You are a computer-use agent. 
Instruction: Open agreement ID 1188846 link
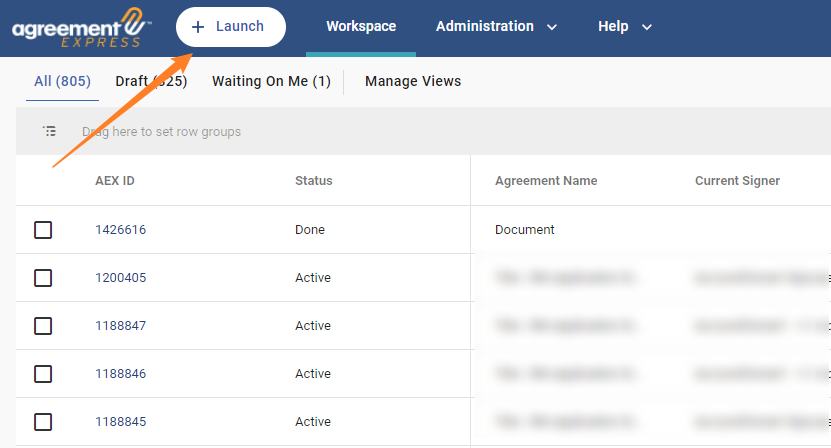click(120, 374)
